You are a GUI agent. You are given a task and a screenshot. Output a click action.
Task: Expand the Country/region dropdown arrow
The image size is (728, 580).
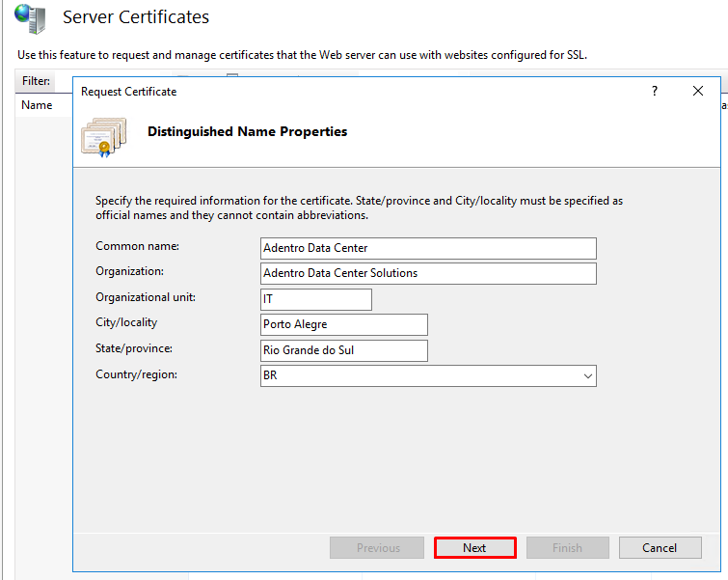[x=588, y=375]
